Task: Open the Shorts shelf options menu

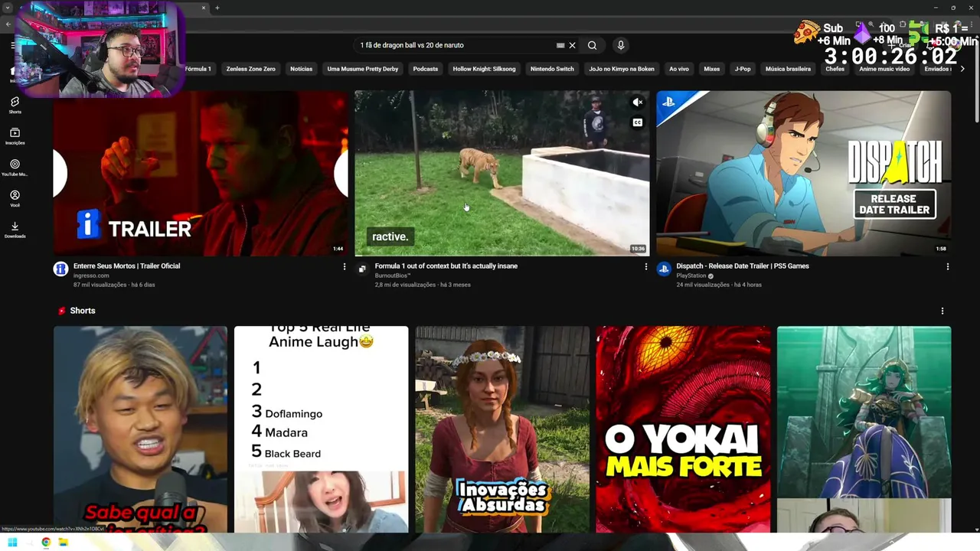Action: click(942, 311)
